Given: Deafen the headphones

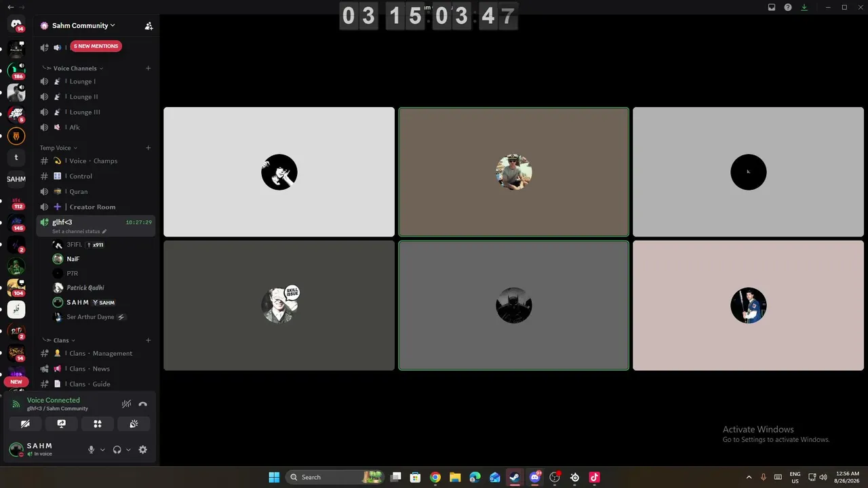Looking at the screenshot, I should click(x=117, y=449).
